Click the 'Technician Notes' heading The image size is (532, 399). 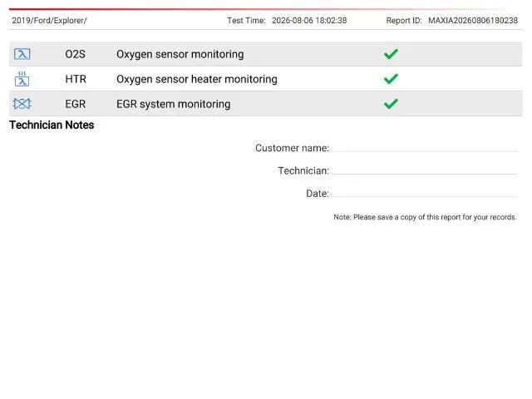click(52, 125)
